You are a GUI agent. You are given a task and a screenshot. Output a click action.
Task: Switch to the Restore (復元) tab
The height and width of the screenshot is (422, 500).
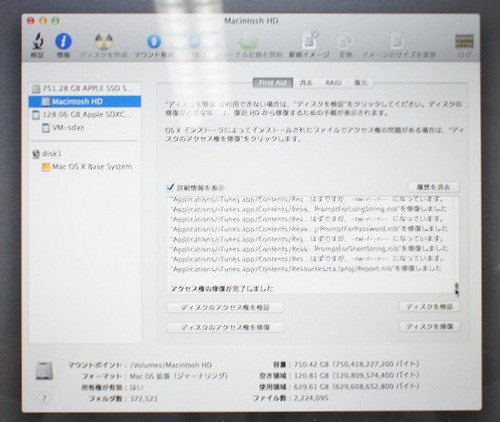point(360,83)
